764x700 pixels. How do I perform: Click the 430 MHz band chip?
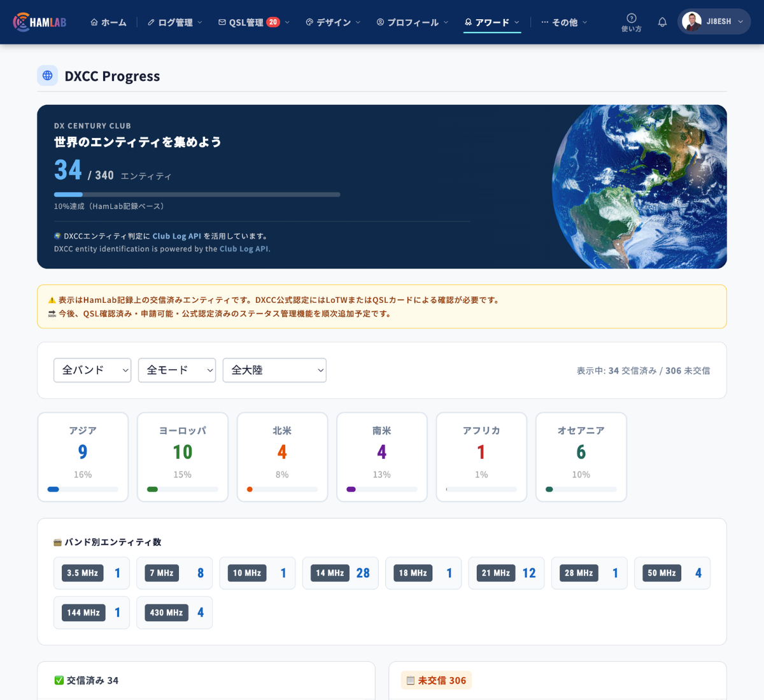pyautogui.click(x=174, y=613)
